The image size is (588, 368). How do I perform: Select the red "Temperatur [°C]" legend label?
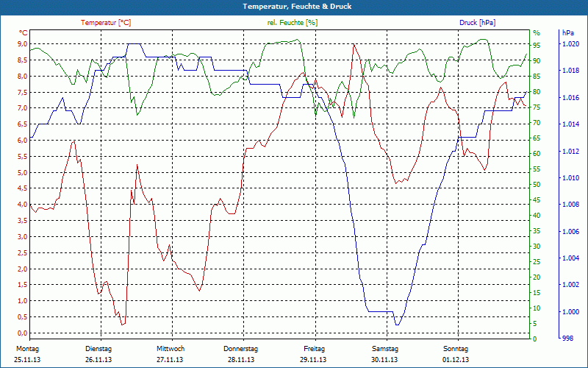coord(106,23)
